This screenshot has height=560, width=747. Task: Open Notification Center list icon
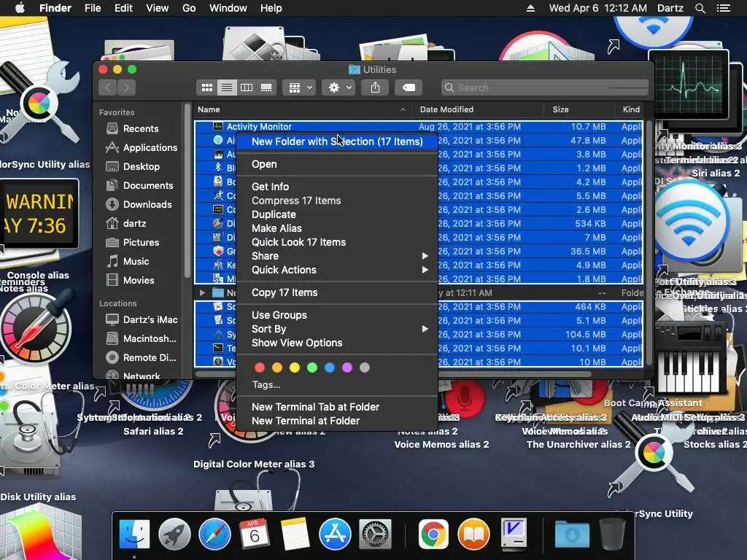(724, 8)
